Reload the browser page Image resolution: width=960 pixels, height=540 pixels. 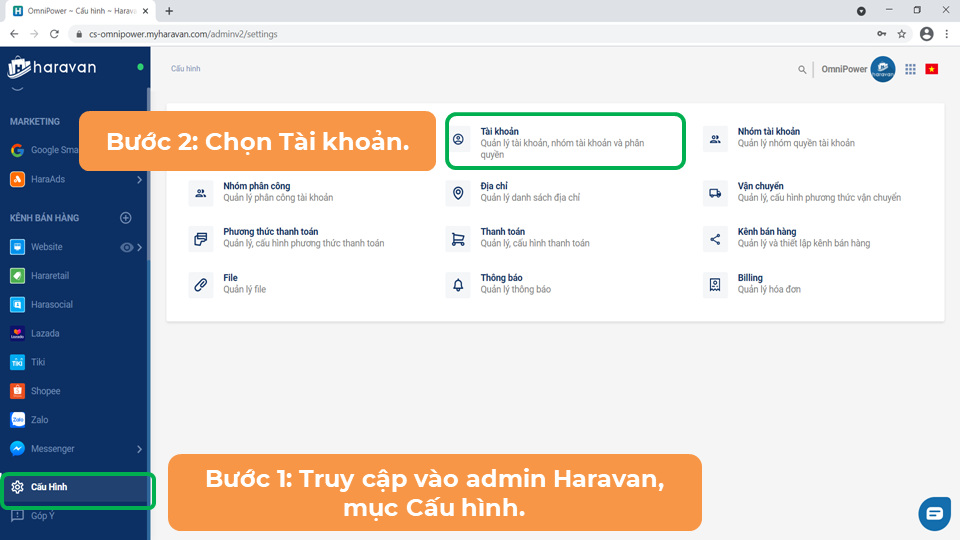click(54, 34)
